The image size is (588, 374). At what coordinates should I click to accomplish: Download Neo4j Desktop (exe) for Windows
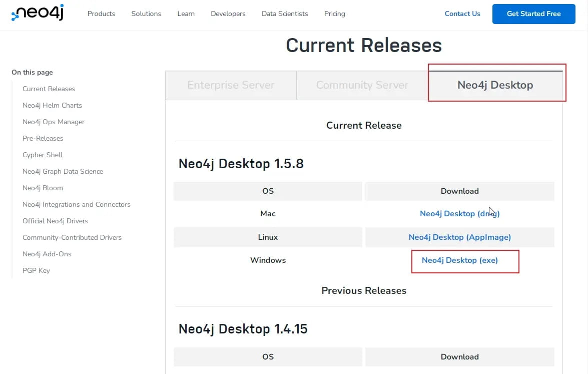pos(460,260)
